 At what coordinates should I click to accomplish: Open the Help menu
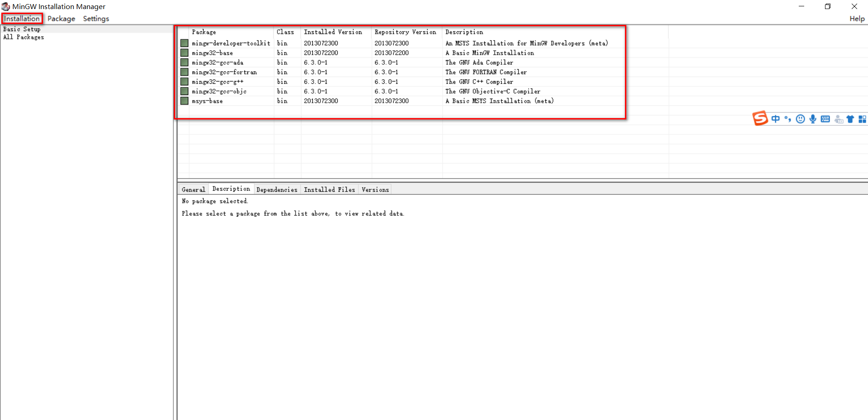coord(857,19)
